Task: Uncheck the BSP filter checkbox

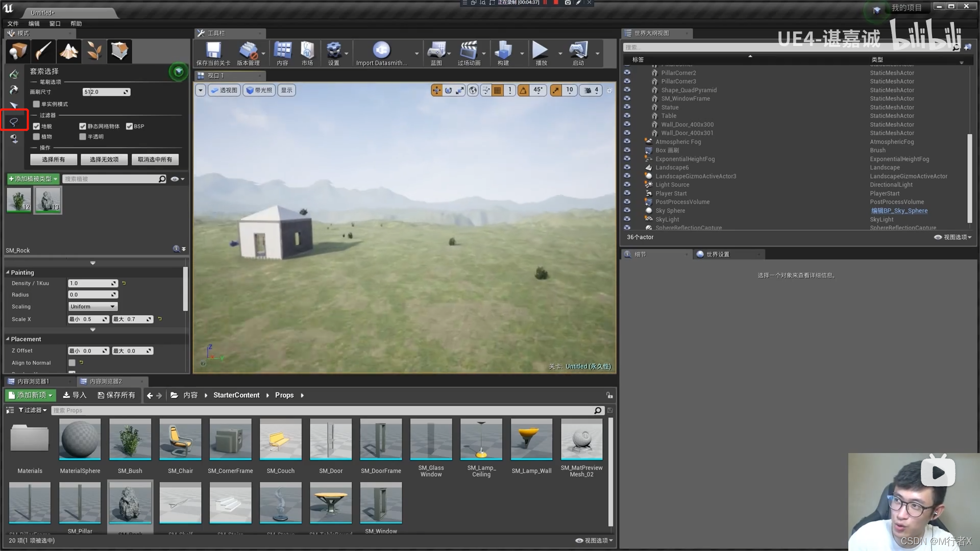Action: click(130, 126)
